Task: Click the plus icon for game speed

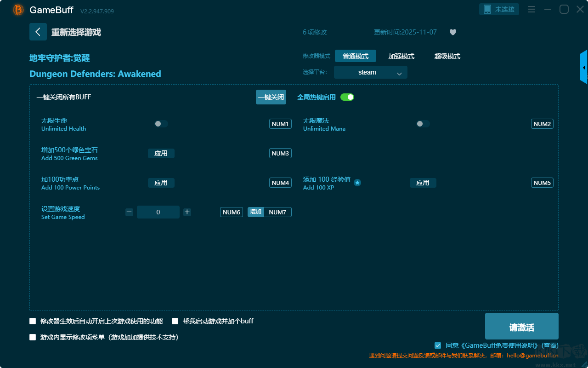Action: (187, 212)
